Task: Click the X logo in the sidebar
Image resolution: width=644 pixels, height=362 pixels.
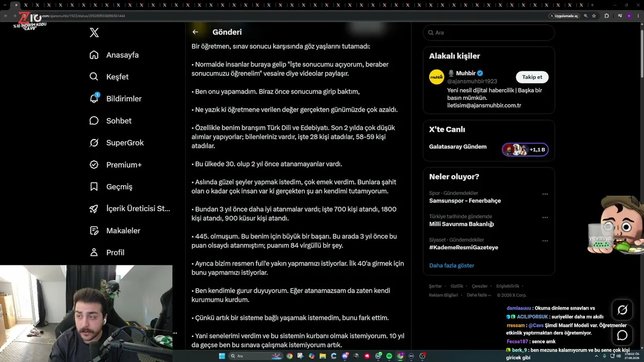Action: point(94,33)
